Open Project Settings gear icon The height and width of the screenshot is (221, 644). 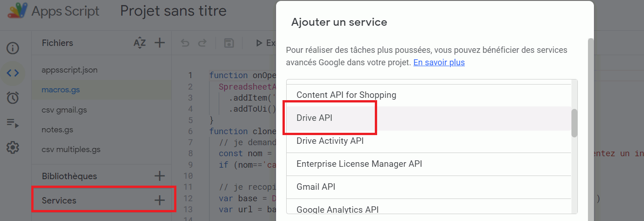(13, 147)
